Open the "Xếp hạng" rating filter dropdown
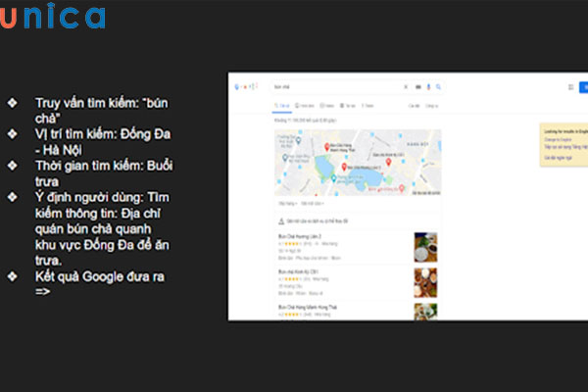 (x=287, y=203)
